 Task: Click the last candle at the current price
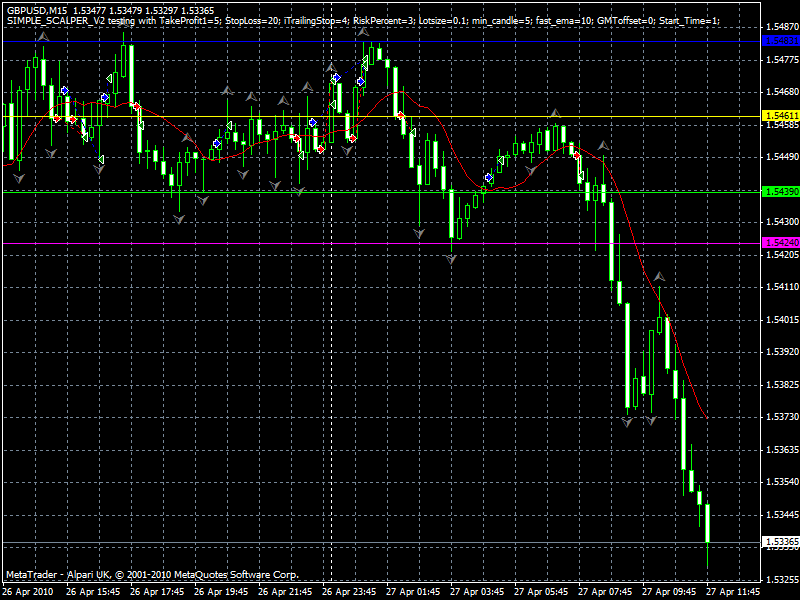708,523
